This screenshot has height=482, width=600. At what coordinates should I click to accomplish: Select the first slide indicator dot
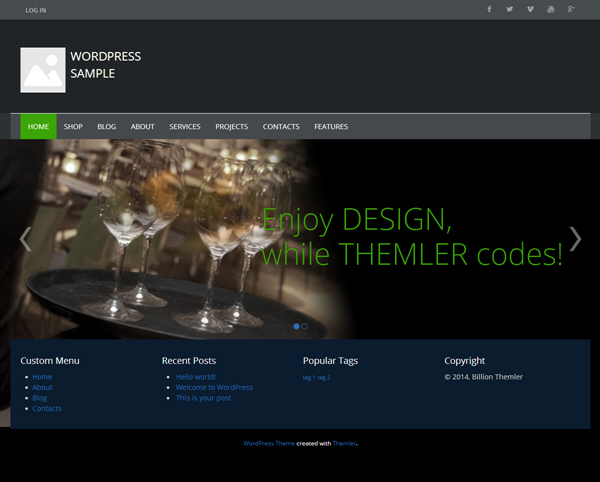(x=297, y=326)
